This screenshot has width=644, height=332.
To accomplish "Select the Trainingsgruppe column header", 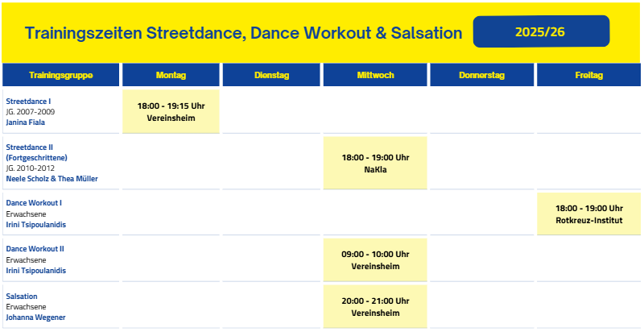I will pos(61,75).
